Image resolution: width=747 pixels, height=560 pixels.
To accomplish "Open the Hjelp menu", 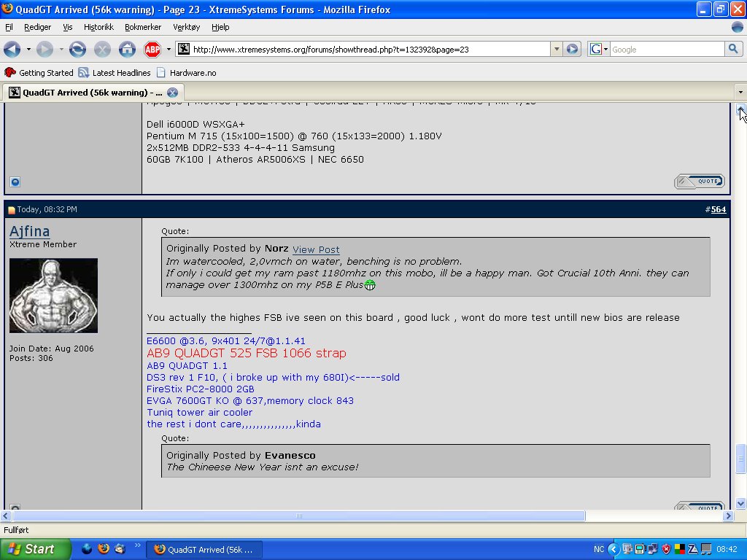I will point(220,27).
